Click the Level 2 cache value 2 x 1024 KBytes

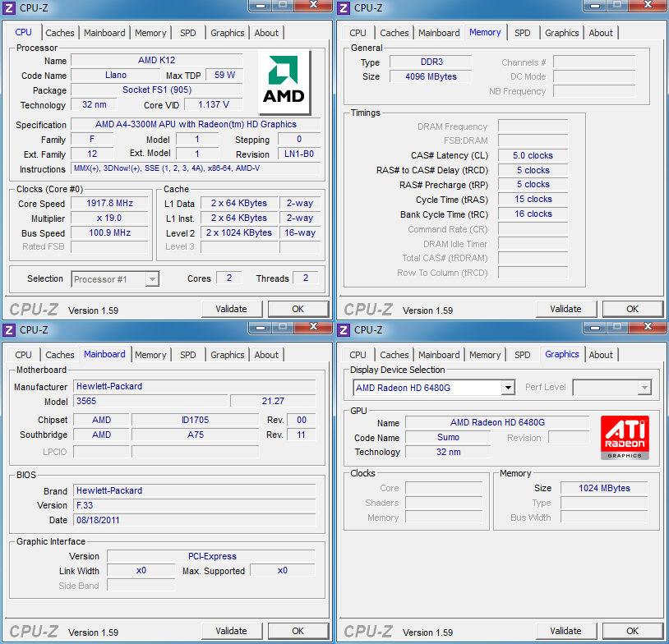[x=239, y=232]
